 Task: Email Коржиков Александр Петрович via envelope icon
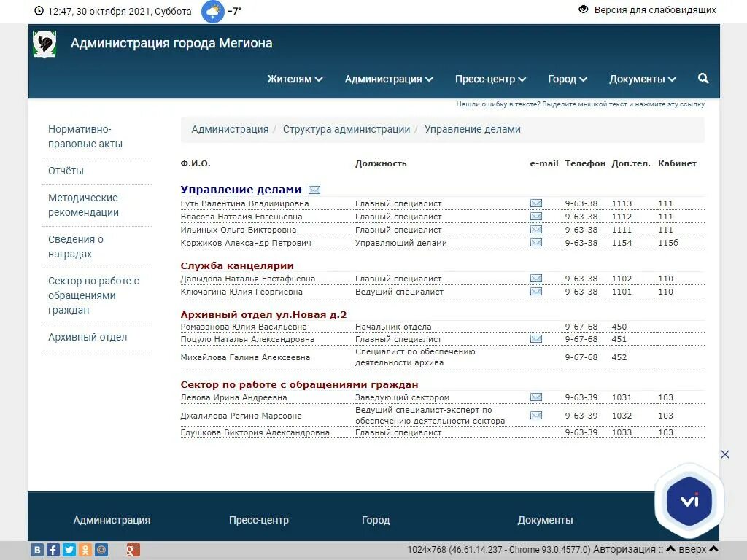coord(536,243)
